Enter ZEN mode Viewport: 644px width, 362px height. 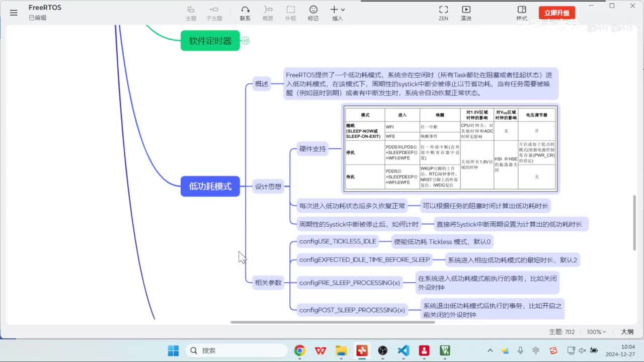[x=443, y=13]
